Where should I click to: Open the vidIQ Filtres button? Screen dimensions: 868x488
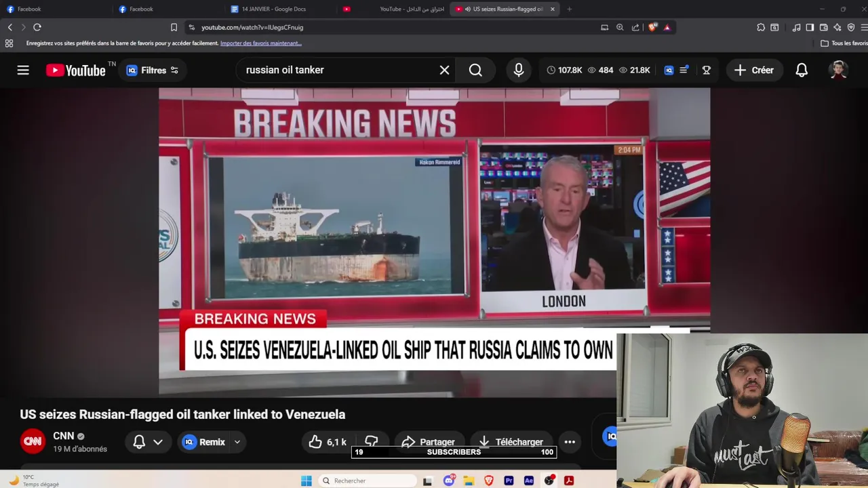point(153,70)
